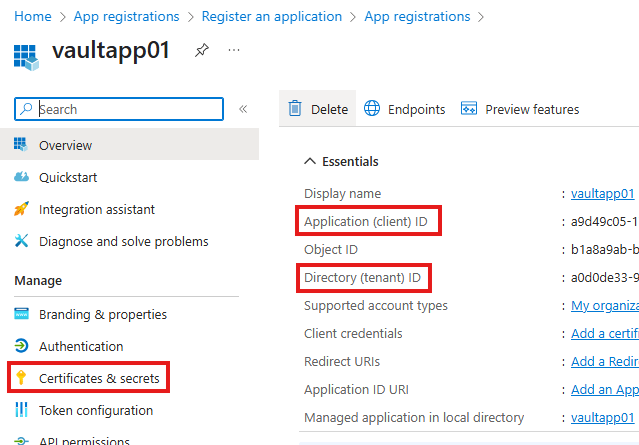The height and width of the screenshot is (445, 639).
Task: Open API permissions
Action: point(84,440)
